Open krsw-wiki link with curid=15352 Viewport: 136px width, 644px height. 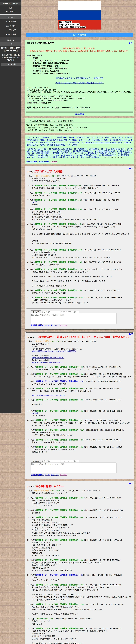click(48, 362)
